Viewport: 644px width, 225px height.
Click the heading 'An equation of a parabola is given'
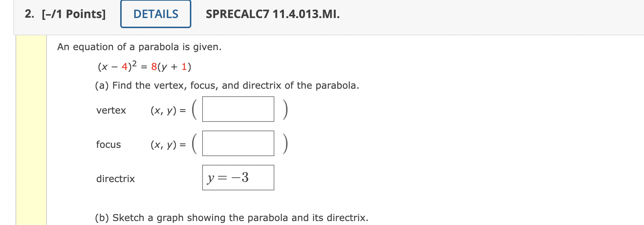[x=139, y=47]
